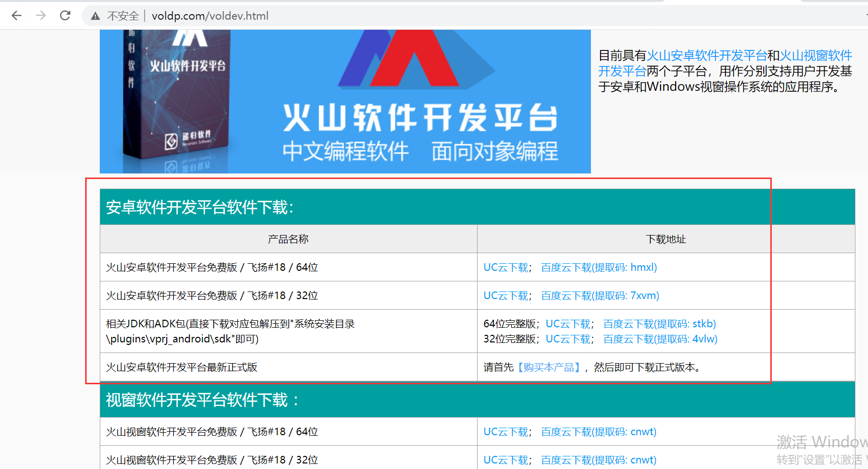Open 百度云下载 for 火山视窗 free 64位 version
The height and width of the screenshot is (469, 868).
tap(598, 432)
